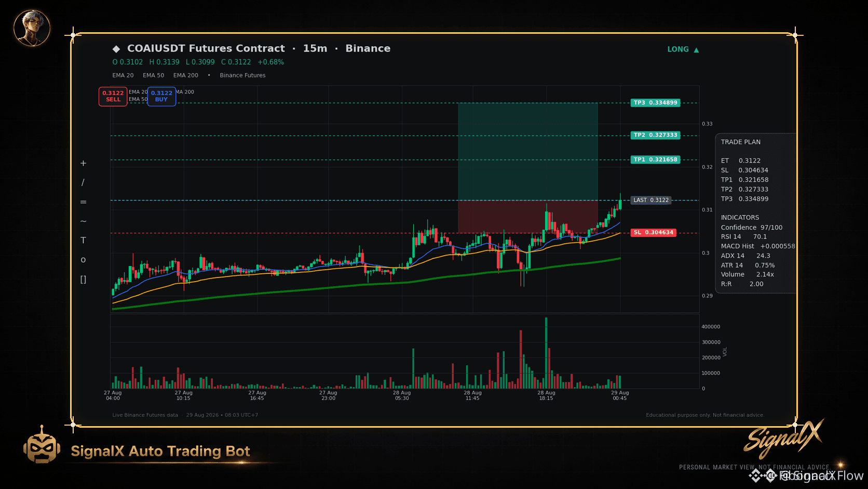Image resolution: width=868 pixels, height=489 pixels.
Task: Click the green LONG up-arrow triangle
Action: (x=696, y=50)
